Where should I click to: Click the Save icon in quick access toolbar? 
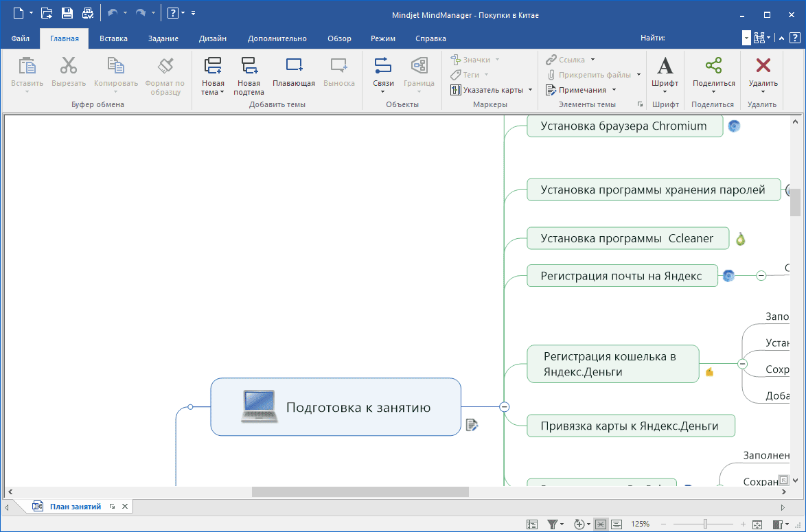tap(67, 13)
